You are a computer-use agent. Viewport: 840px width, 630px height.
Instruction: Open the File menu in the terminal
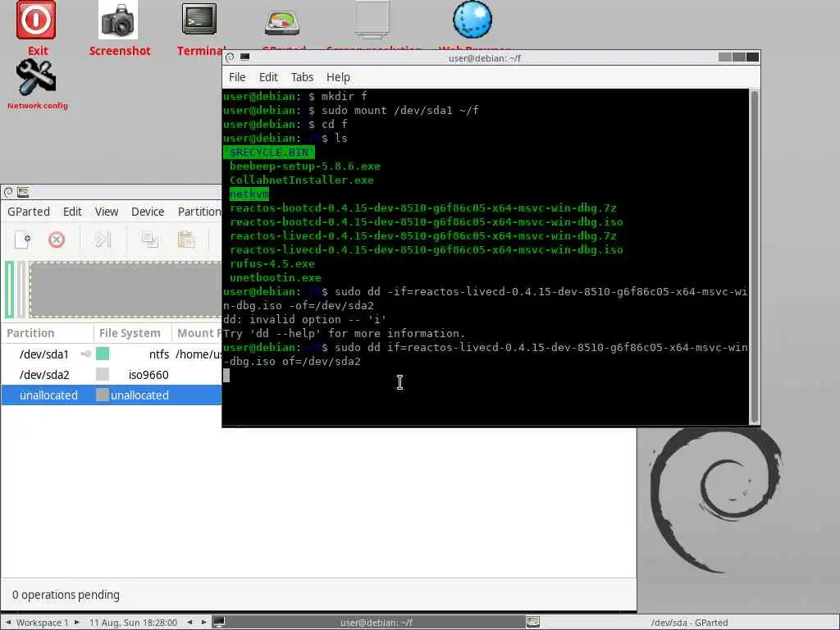coord(237,77)
